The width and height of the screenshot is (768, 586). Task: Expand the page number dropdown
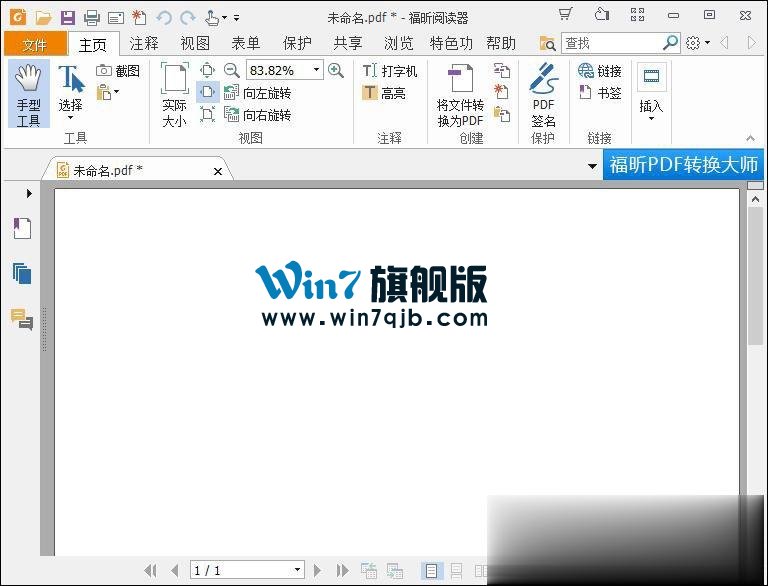[x=297, y=570]
